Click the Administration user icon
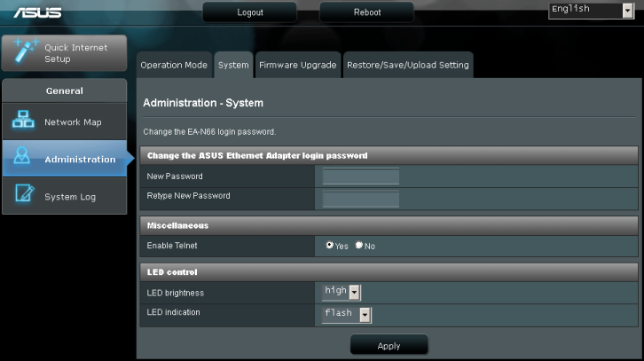 click(x=22, y=155)
